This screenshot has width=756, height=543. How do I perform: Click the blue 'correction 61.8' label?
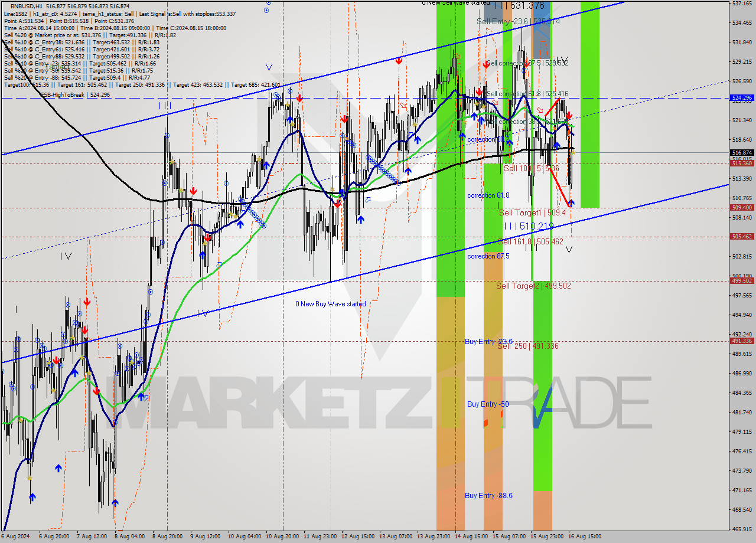488,195
